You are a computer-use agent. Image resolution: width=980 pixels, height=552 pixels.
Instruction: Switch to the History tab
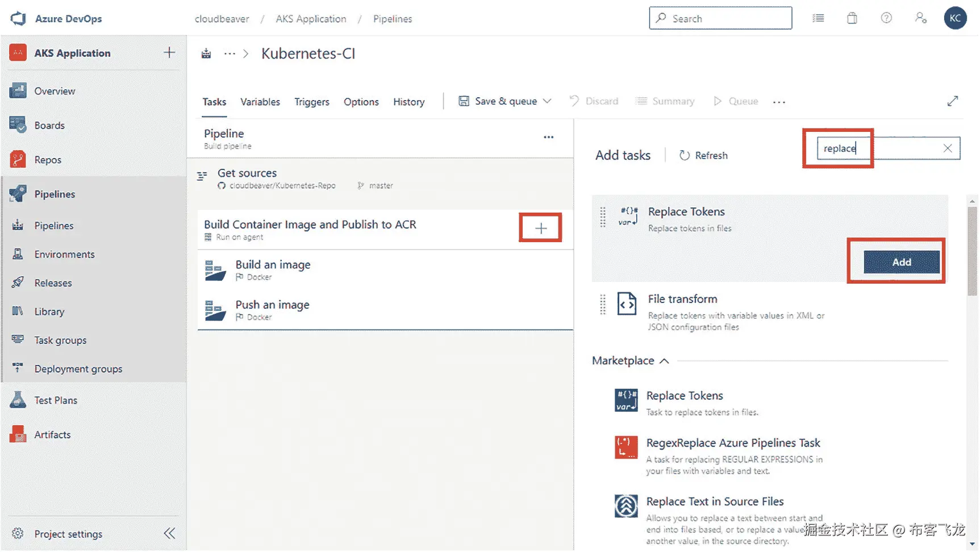(x=409, y=102)
